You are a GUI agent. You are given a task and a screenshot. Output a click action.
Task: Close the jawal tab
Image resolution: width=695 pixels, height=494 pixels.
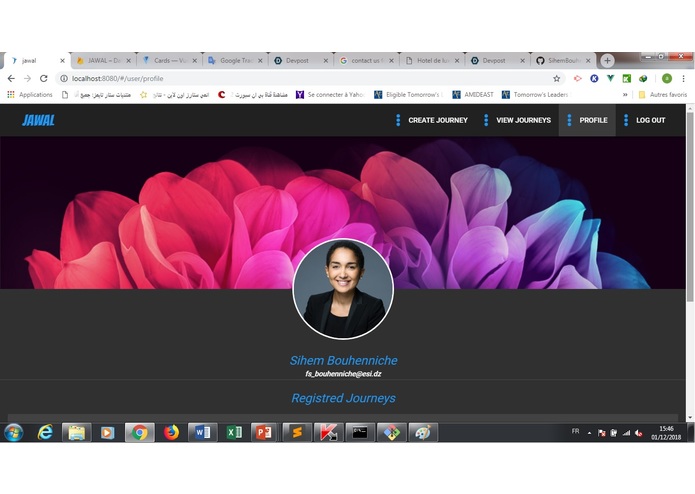tap(62, 61)
